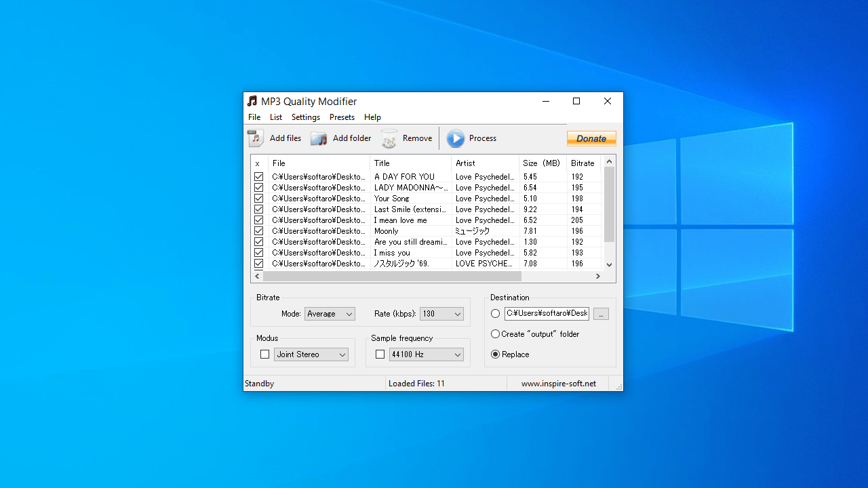Viewport: 868px width, 488px height.
Task: Click the file list scroll up arrow
Action: (x=609, y=161)
